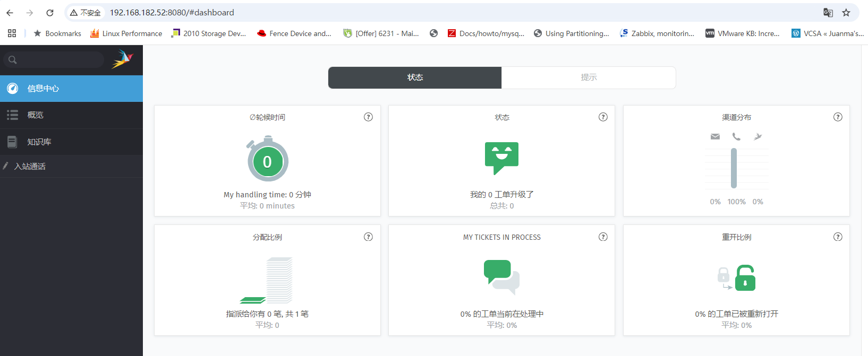The image size is (868, 356).
Task: Open the Bookmarks folder in bookmarks bar
Action: tap(57, 33)
